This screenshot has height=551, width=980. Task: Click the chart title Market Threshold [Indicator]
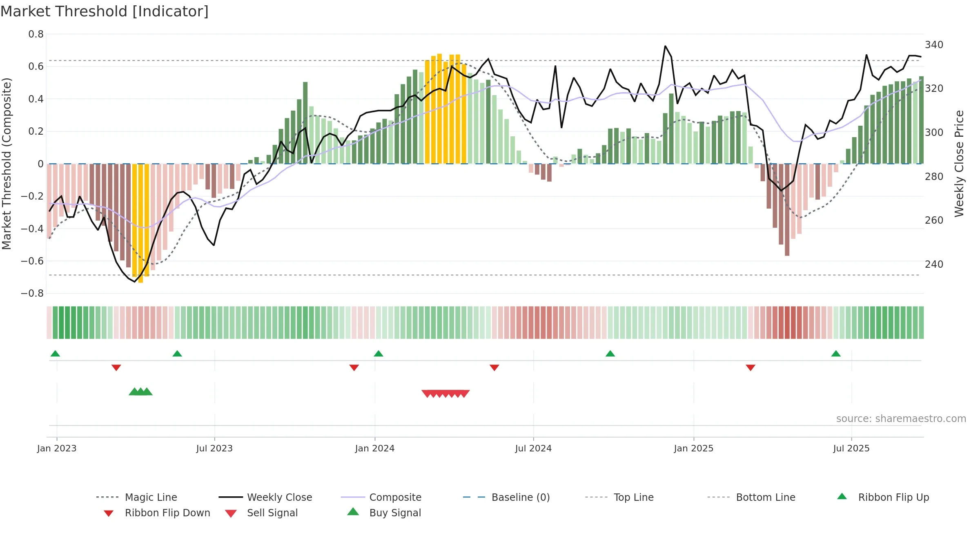[x=105, y=11]
